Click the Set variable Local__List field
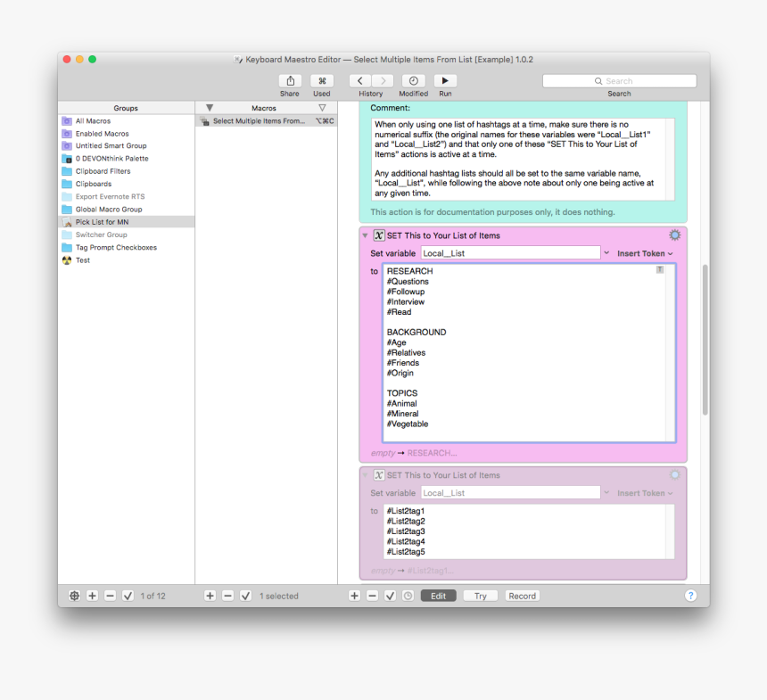Viewport: 767px width, 700px height. click(x=510, y=253)
